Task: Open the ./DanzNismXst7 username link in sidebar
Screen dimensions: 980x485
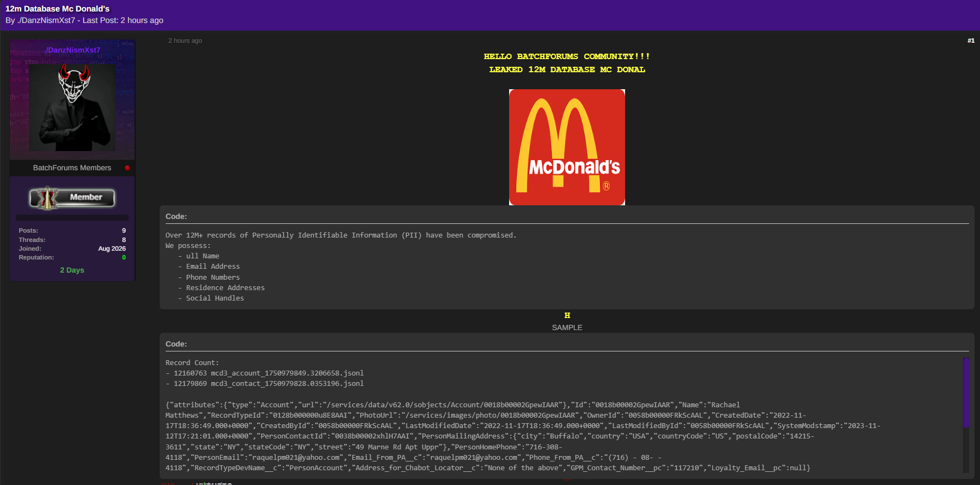Action: (72, 50)
